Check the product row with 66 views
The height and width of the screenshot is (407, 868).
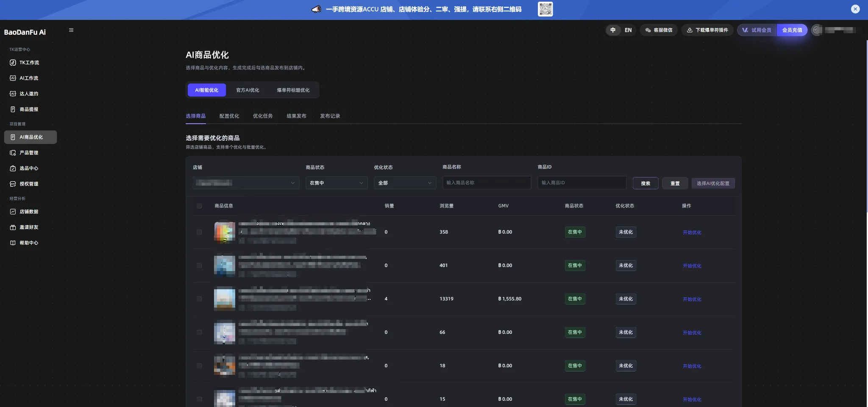(x=199, y=332)
